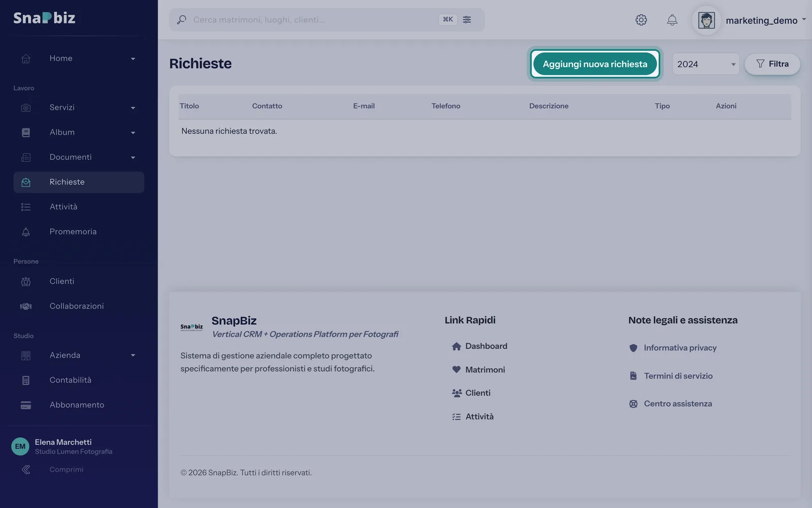Viewport: 812px width, 508px height.
Task: Click the marketing_demo avatar picture
Action: (706, 20)
